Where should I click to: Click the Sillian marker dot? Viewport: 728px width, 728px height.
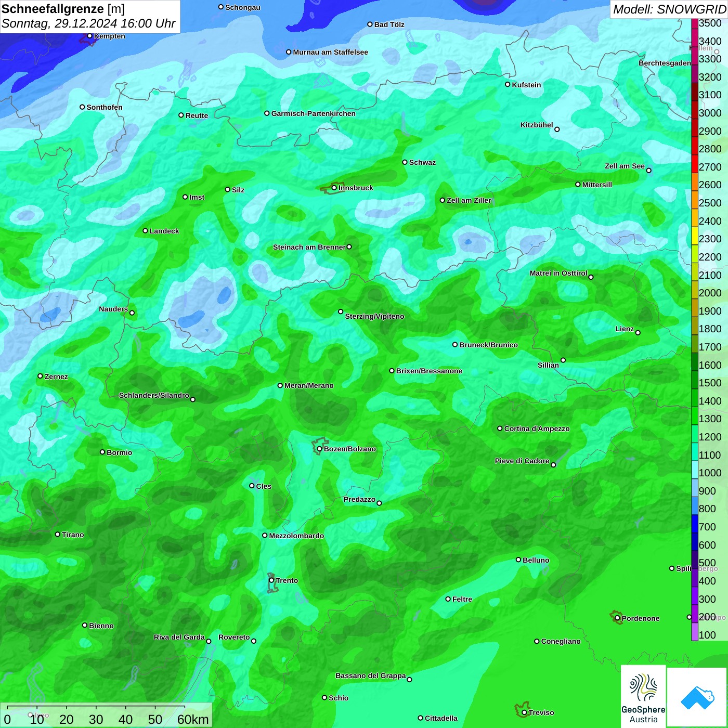[563, 360]
